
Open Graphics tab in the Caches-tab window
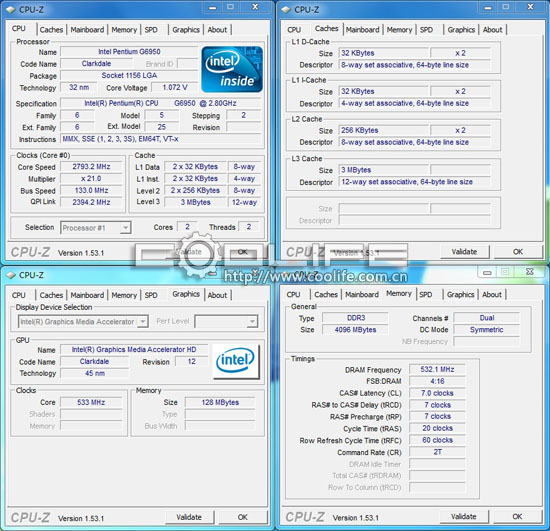[461, 30]
